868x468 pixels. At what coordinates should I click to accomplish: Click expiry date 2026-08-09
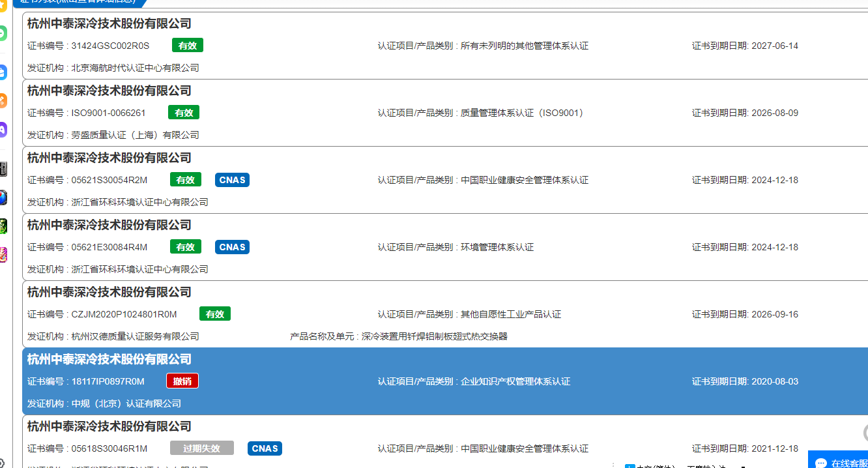[775, 113]
